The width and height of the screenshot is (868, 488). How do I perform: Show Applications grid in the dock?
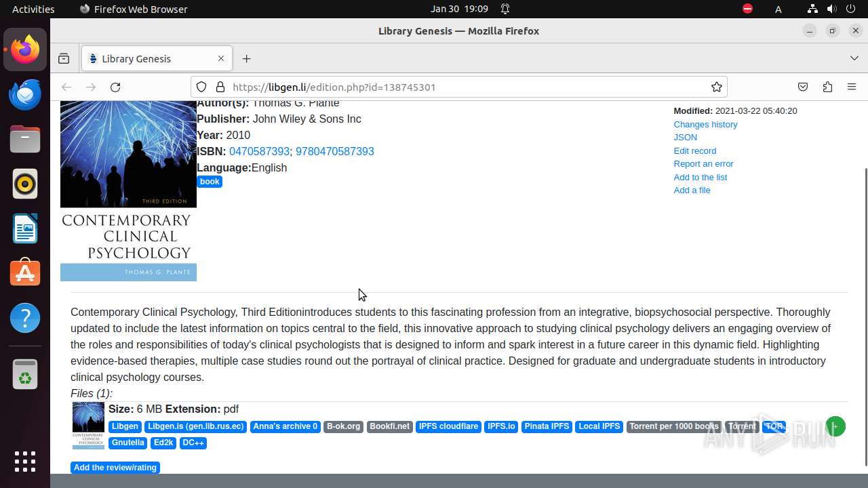click(25, 461)
